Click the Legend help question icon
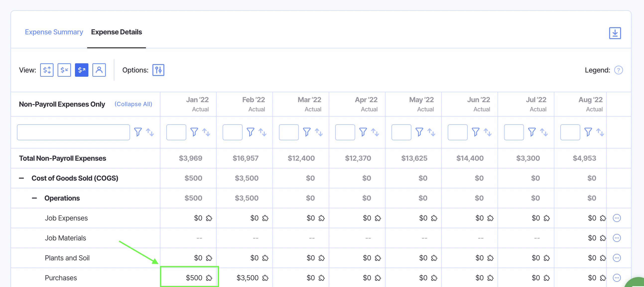 [618, 70]
